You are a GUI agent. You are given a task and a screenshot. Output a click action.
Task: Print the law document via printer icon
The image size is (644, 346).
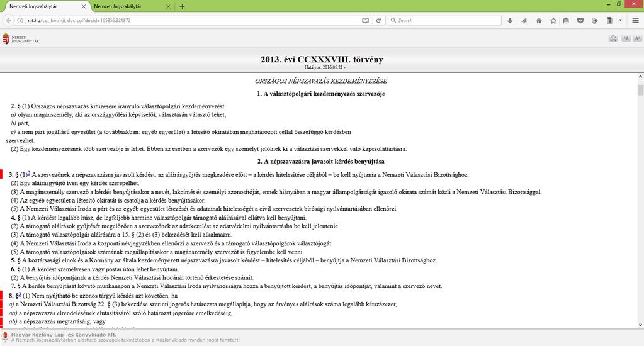[613, 38]
